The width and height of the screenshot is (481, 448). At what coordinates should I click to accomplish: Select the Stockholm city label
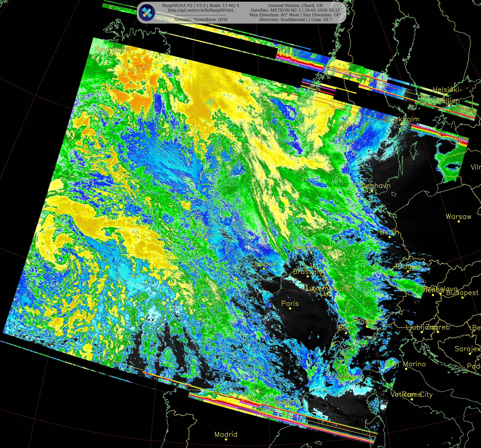coord(401,119)
